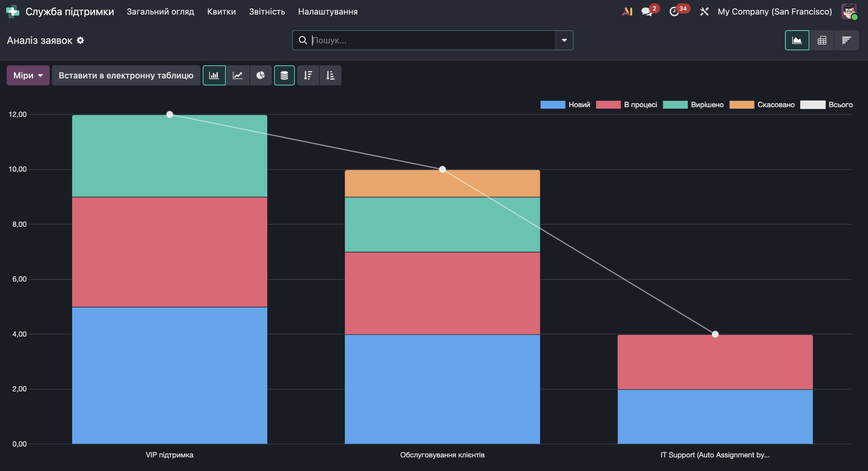Open the chat messages icon
Screen dimensions: 868x471
pyautogui.click(x=646, y=12)
